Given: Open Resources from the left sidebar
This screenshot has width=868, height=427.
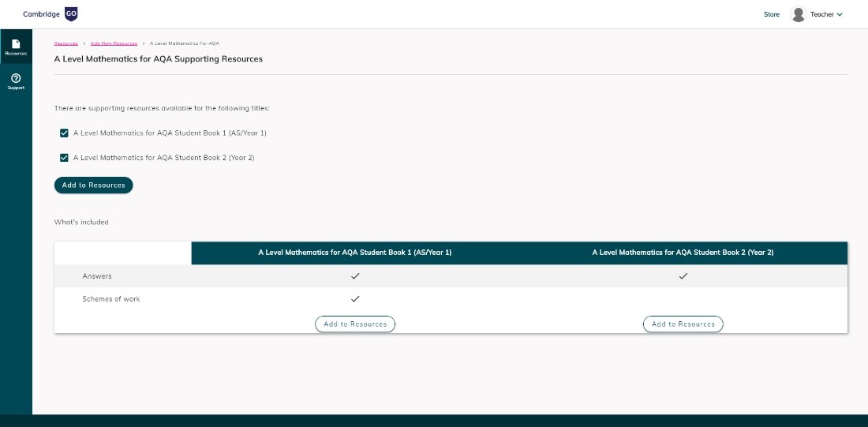Looking at the screenshot, I should [x=16, y=47].
